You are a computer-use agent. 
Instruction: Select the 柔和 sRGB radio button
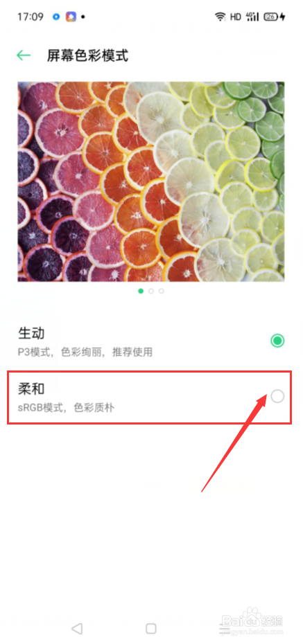point(277,396)
